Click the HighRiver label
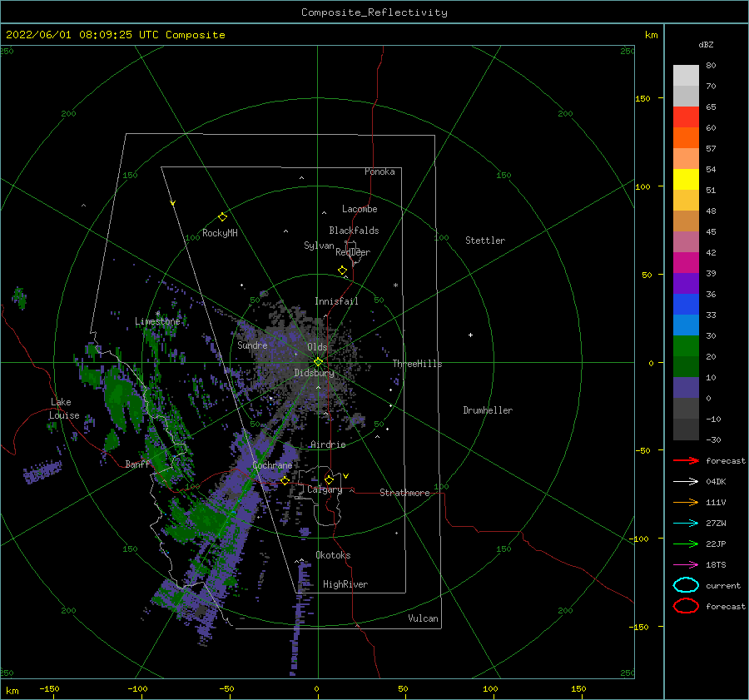Screen dimensions: 749x700 click(x=345, y=584)
